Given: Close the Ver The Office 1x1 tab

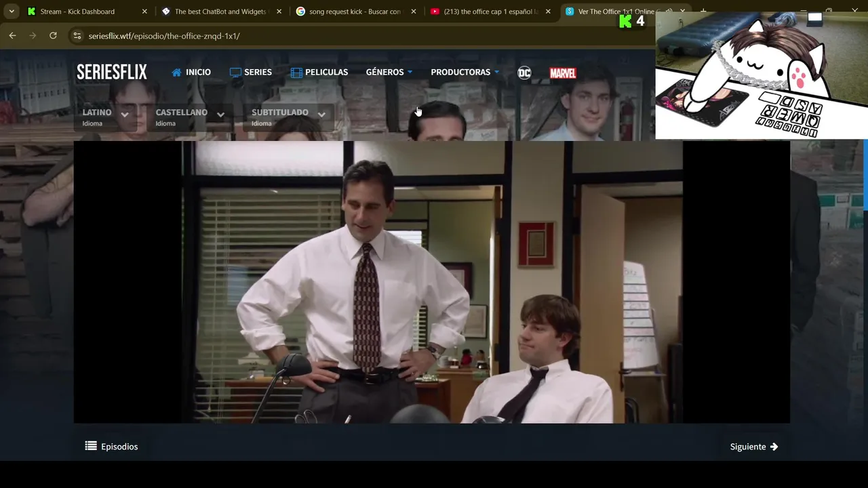Looking at the screenshot, I should tap(682, 12).
